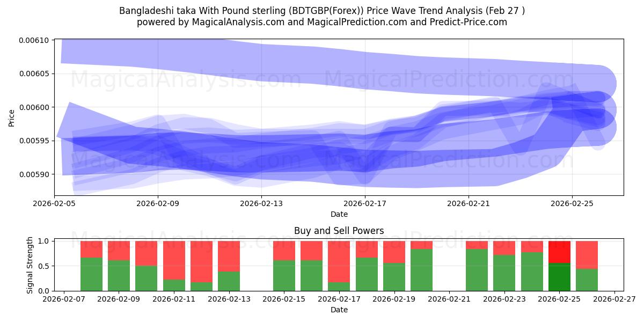Click the 2026-02-17 tick on price chart
The height and width of the screenshot is (322, 644).
[x=365, y=203]
